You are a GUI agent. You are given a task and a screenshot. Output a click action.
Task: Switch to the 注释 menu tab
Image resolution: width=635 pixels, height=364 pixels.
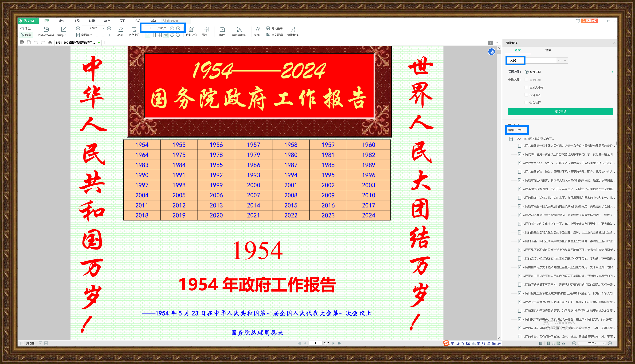click(x=77, y=21)
